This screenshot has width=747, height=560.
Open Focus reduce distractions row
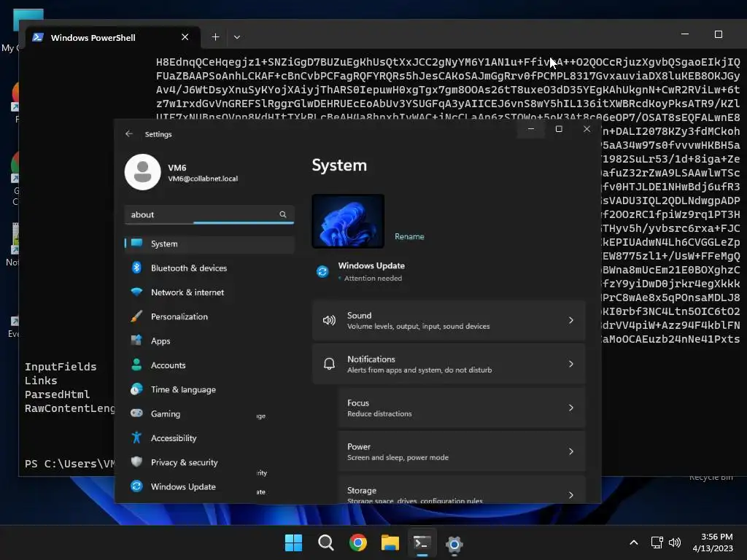pyautogui.click(x=462, y=408)
